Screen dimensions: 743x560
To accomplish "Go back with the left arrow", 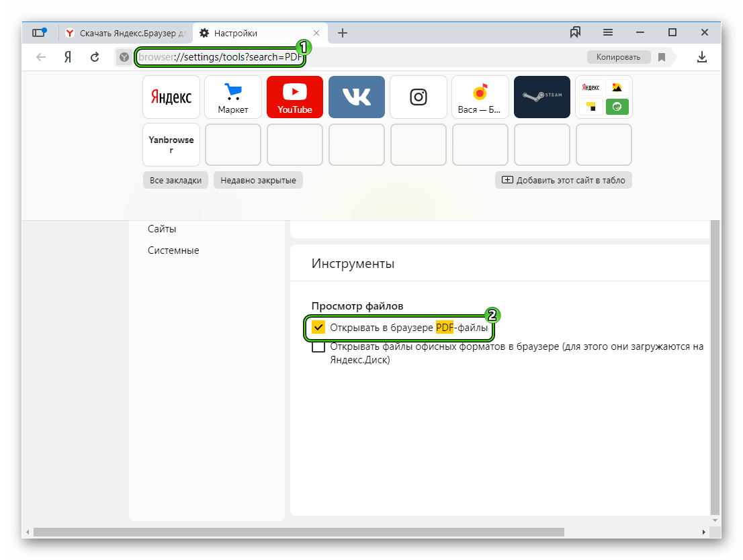I will [x=41, y=57].
